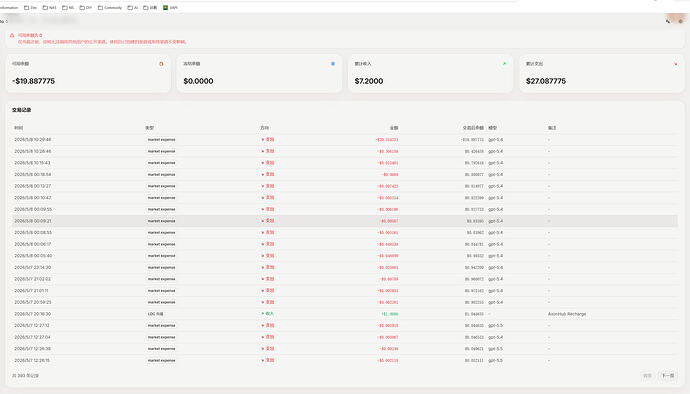Select the transaction row dated 2026/5/7 12:26:38

(x=345, y=349)
